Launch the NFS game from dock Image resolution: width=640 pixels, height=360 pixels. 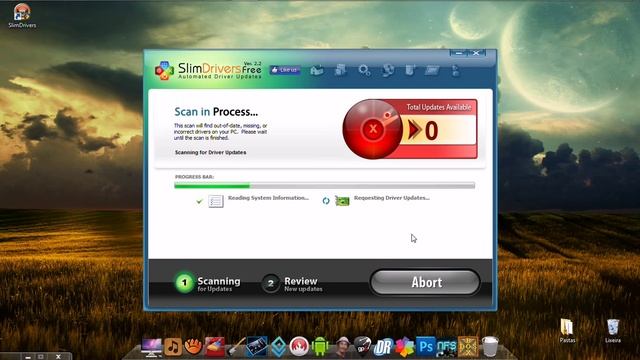447,347
